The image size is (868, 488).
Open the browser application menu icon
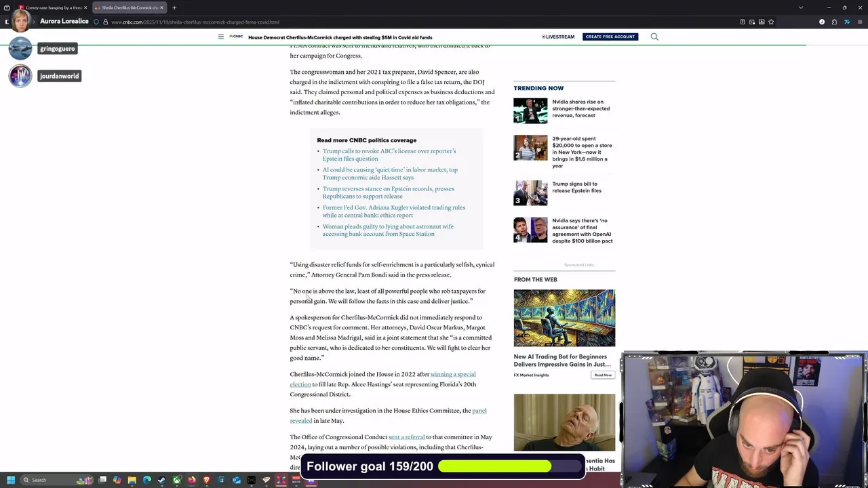860,22
